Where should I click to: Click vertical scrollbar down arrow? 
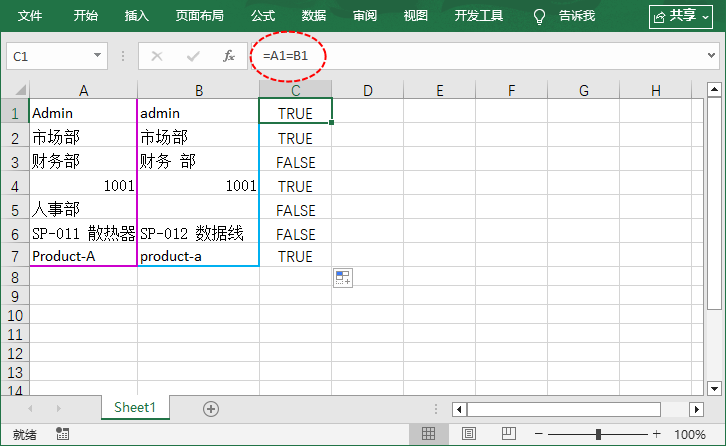(714, 389)
